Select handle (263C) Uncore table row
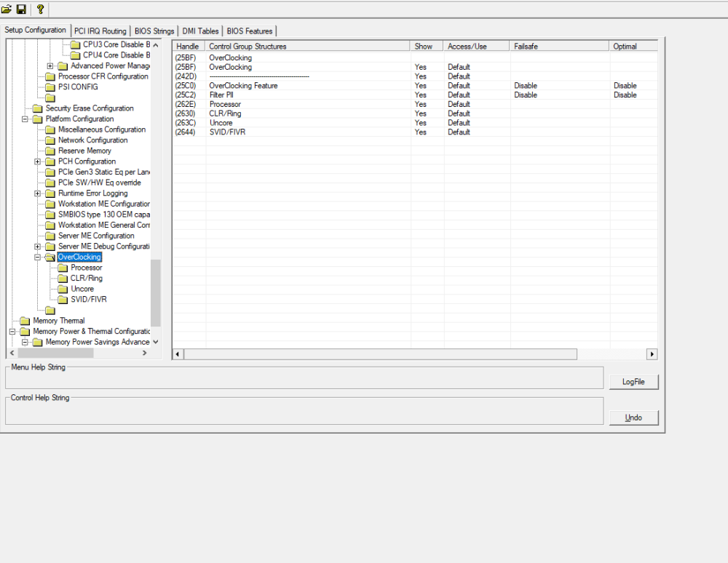Viewport: 728px width, 563px height. point(415,123)
